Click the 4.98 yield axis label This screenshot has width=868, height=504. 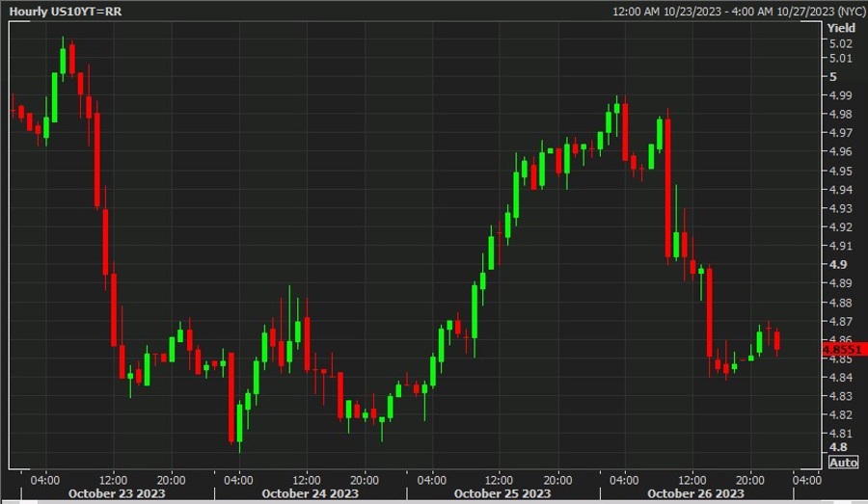840,114
